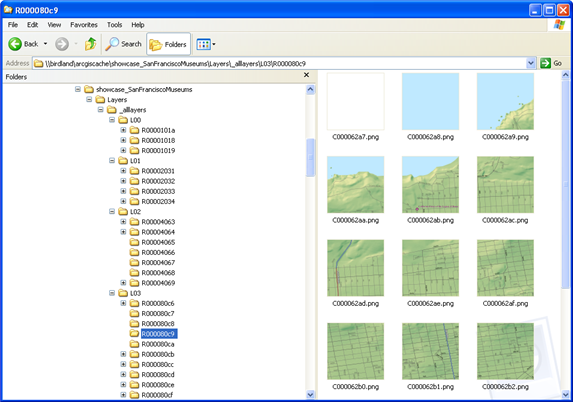This screenshot has height=402, width=573.
Task: Select the Layers folder in tree
Action: click(117, 100)
